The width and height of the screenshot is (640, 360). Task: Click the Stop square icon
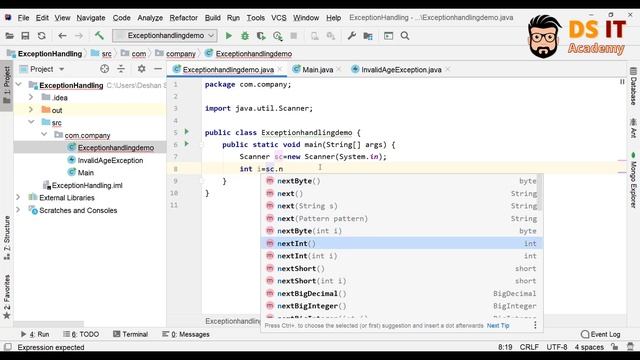click(x=293, y=36)
